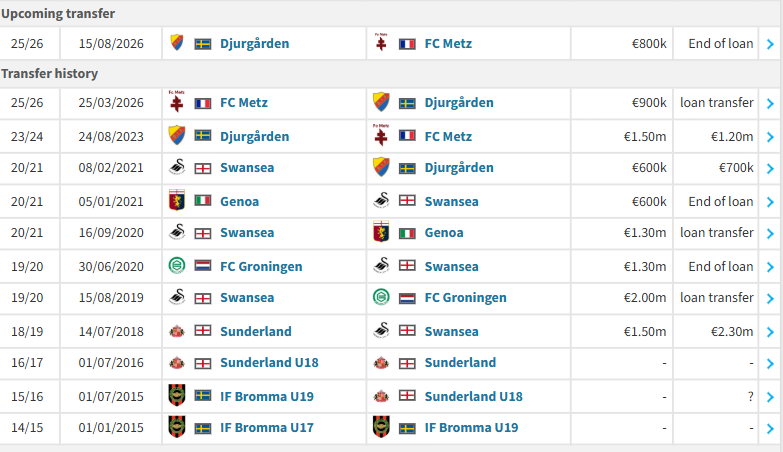This screenshot has width=783, height=452.
Task: Expand details arrow for 01/01/2015 transfer
Action: (x=770, y=429)
